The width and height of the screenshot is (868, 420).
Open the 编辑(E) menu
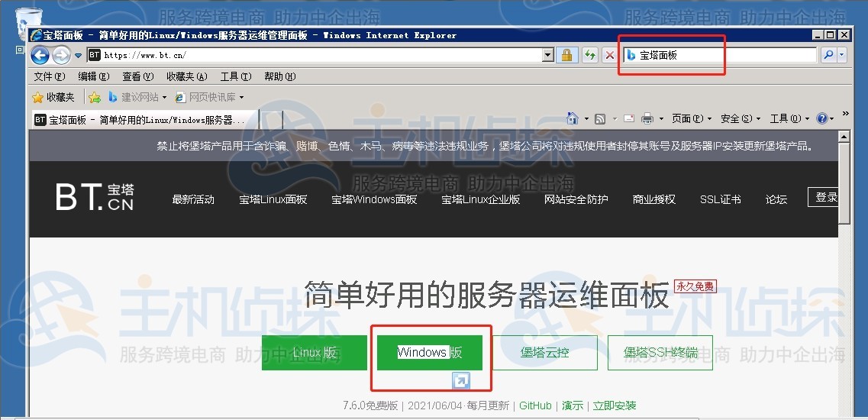point(94,76)
